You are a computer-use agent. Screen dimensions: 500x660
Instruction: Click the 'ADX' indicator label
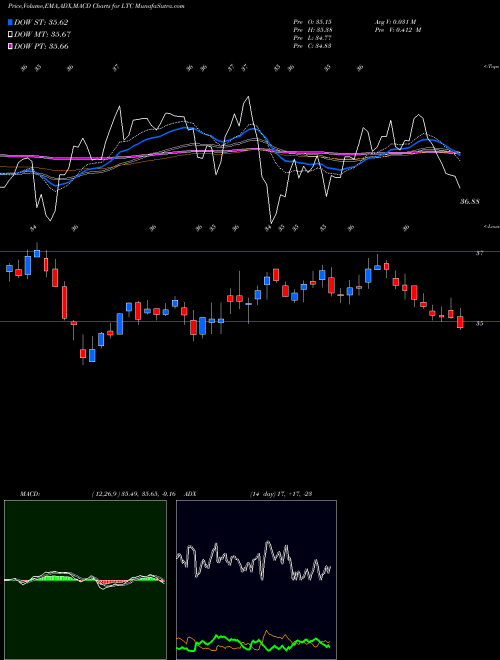190,494
